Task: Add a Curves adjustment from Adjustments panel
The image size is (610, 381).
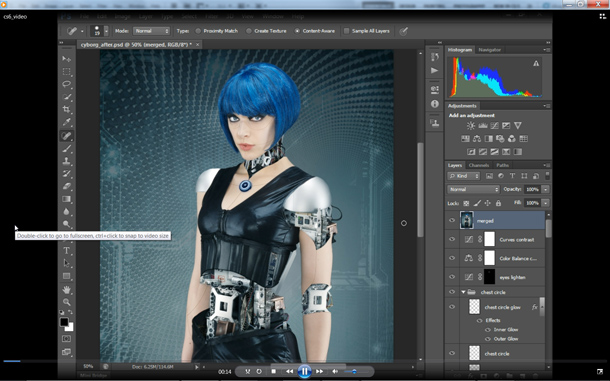Action: tap(494, 126)
